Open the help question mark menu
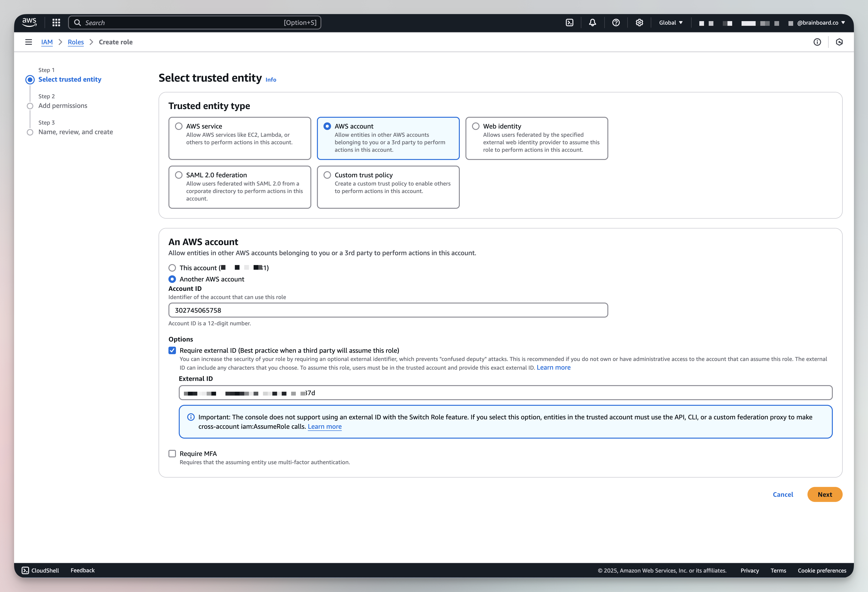 pos(616,23)
